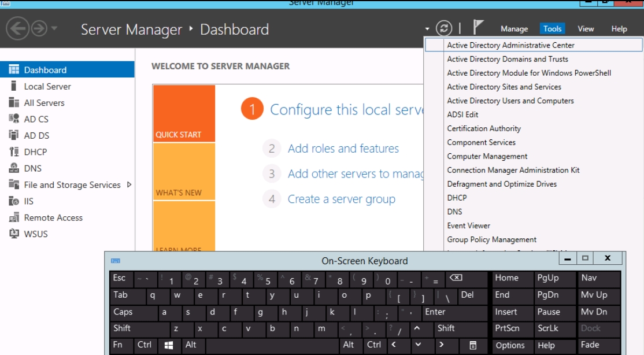Image resolution: width=644 pixels, height=355 pixels.
Task: Toggle the left Alt key
Action: pyautogui.click(x=193, y=345)
